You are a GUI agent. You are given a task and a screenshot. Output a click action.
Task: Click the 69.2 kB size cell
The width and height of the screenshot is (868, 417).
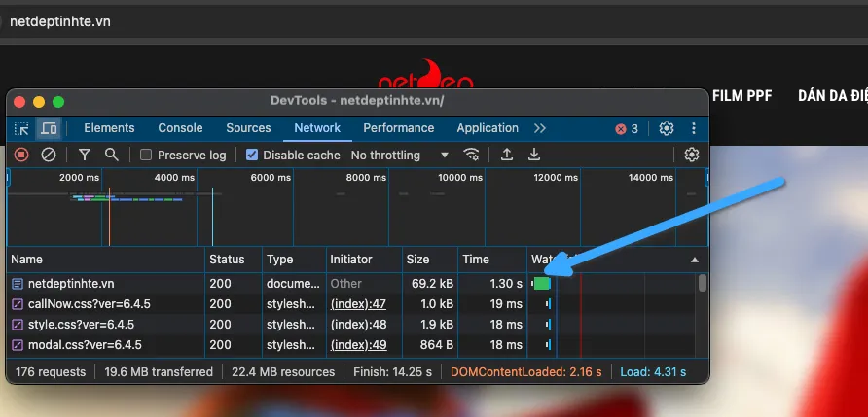coord(432,284)
